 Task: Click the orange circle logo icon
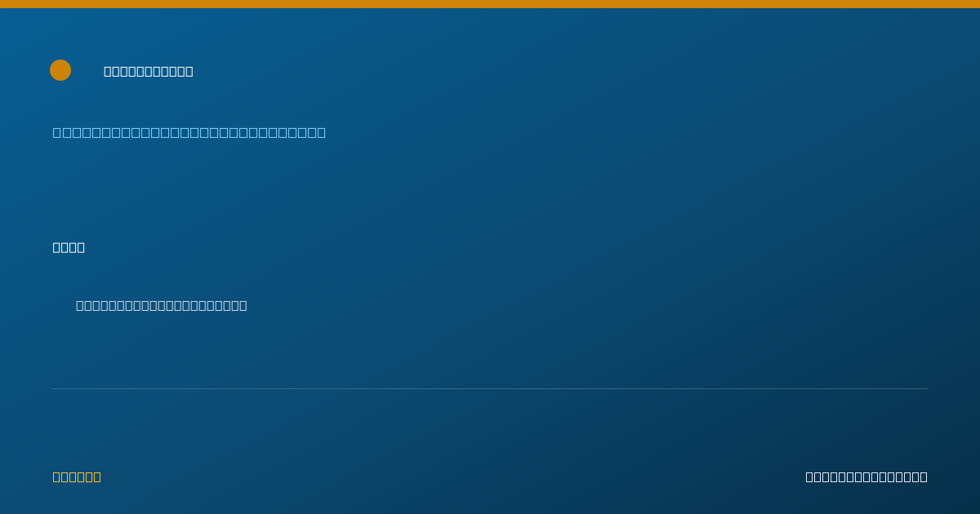[x=60, y=70]
